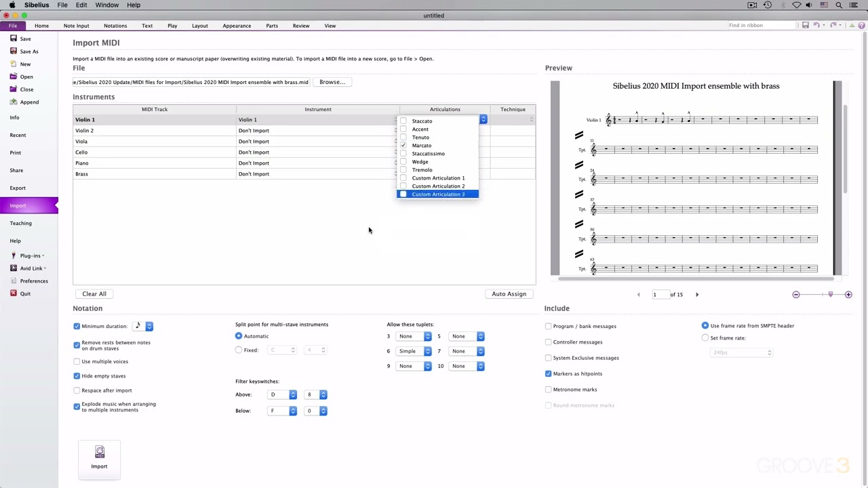868x488 pixels.
Task: Click Auto Assign button
Action: coord(509,293)
